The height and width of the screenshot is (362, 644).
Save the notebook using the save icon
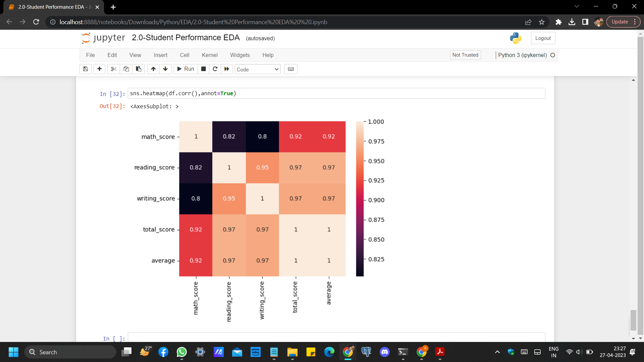point(85,69)
